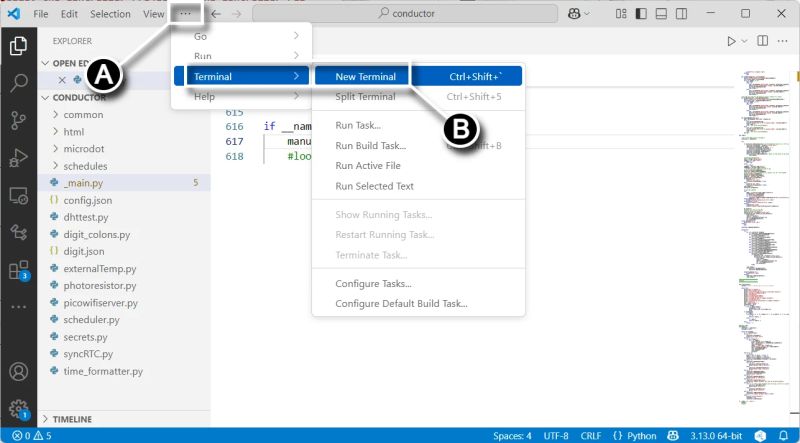Open Remote Explorer view
800x443 pixels.
18,196
